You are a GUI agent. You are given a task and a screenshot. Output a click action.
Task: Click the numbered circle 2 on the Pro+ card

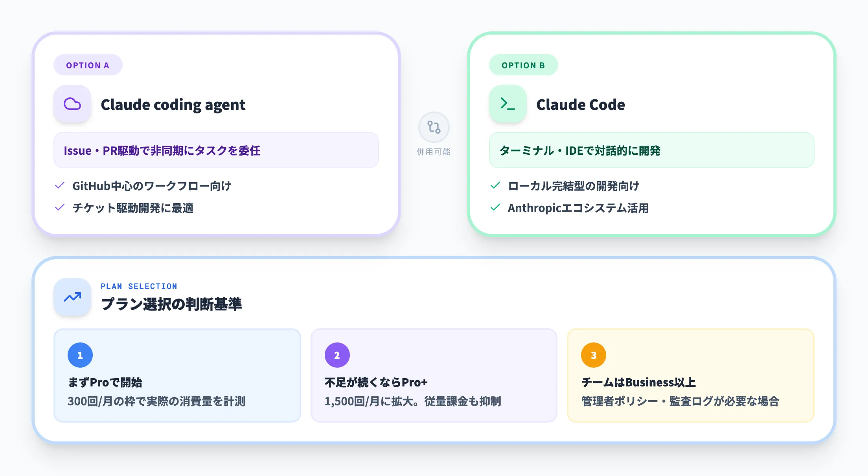tap(337, 355)
